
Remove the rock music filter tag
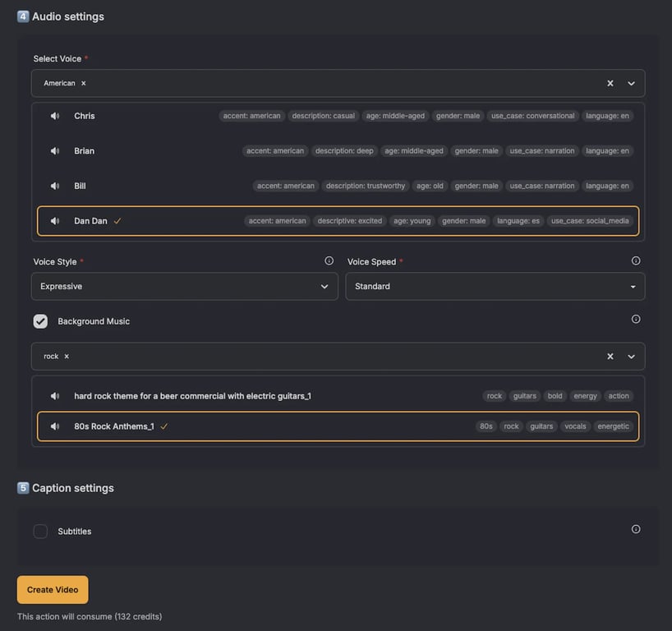click(x=67, y=357)
